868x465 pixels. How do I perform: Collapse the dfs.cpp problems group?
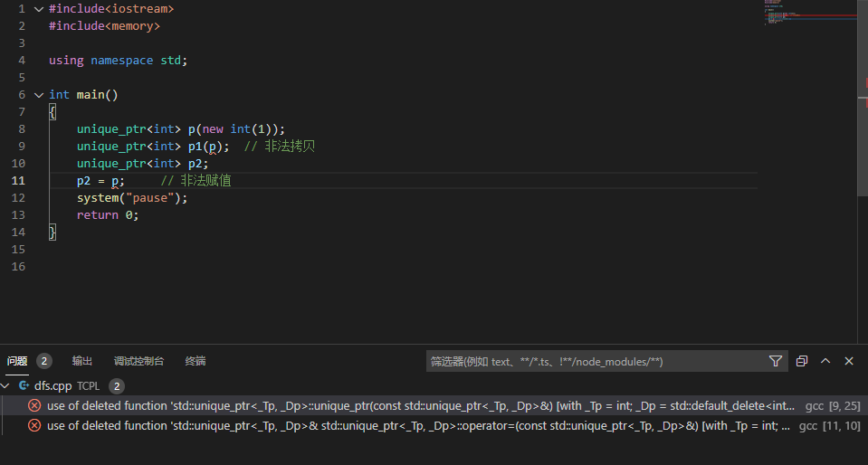coord(5,385)
